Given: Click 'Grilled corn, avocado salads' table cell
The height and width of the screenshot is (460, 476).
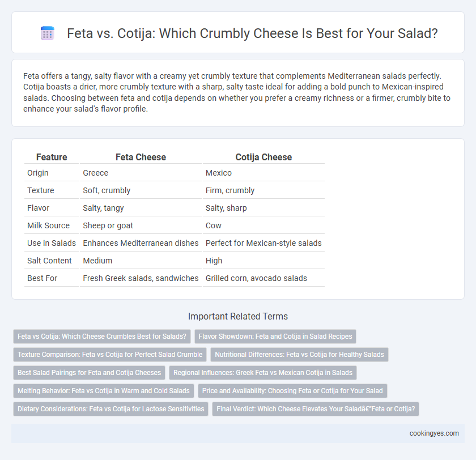Looking at the screenshot, I should click(256, 278).
